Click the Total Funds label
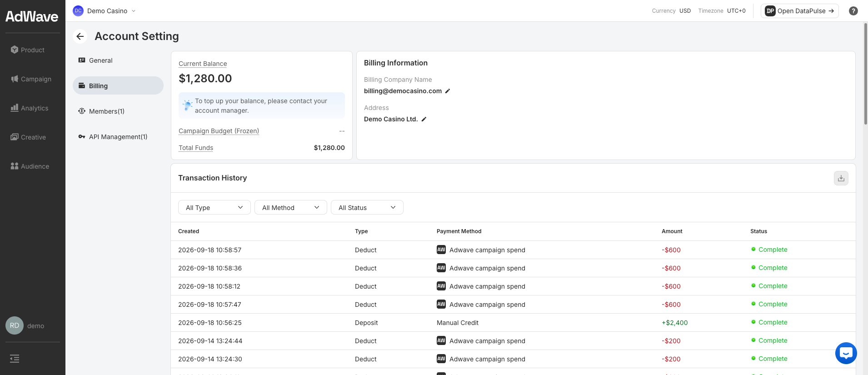 196,148
